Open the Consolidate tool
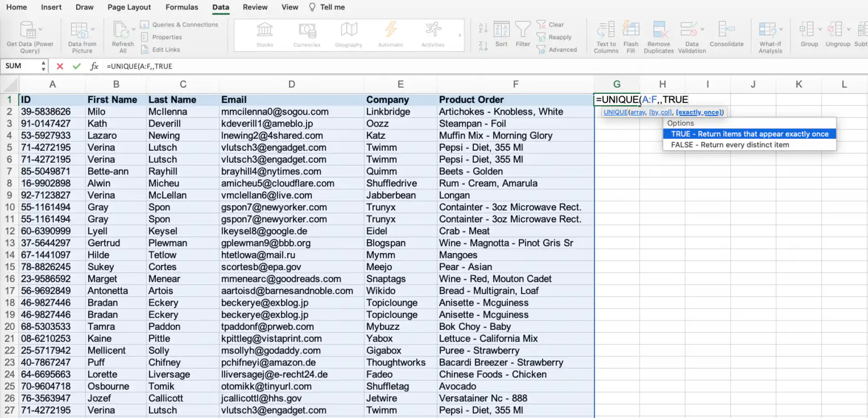The width and height of the screenshot is (868, 418). point(726,34)
